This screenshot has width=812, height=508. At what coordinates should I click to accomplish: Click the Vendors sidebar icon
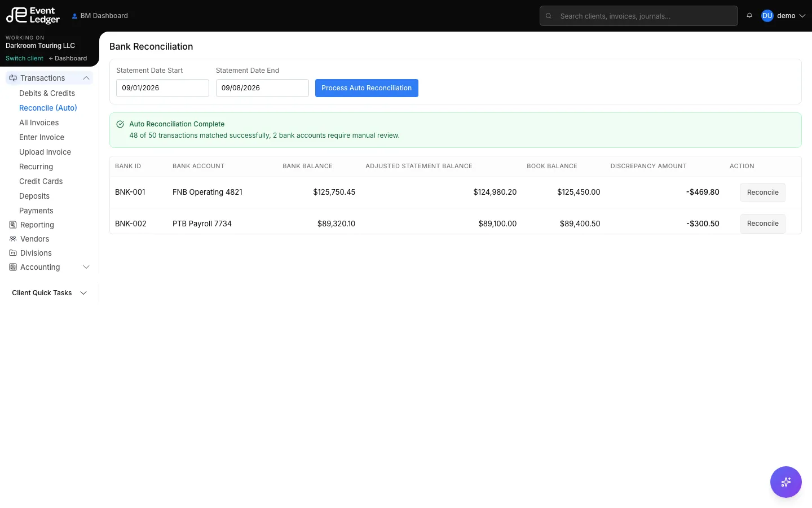[13, 239]
